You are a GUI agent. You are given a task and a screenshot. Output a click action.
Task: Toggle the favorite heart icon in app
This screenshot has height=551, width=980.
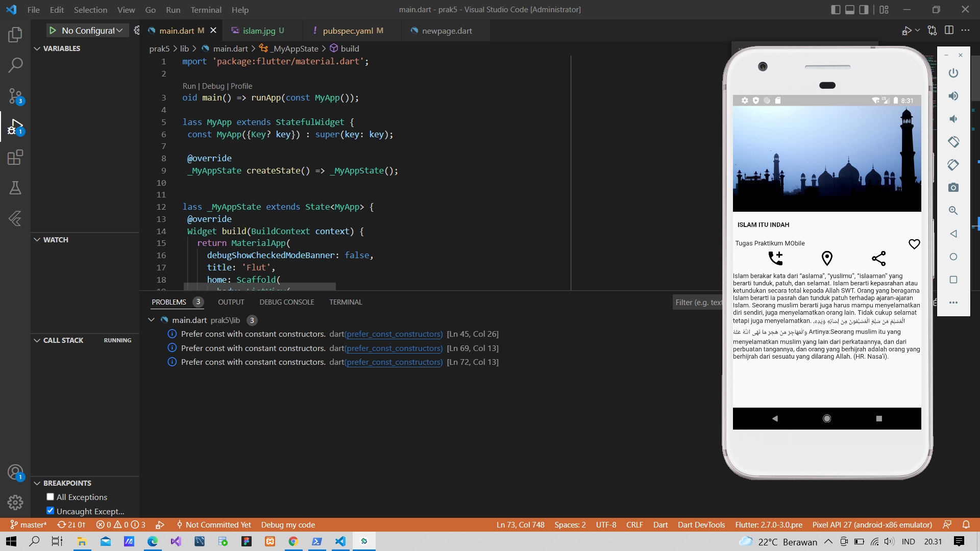(x=914, y=244)
